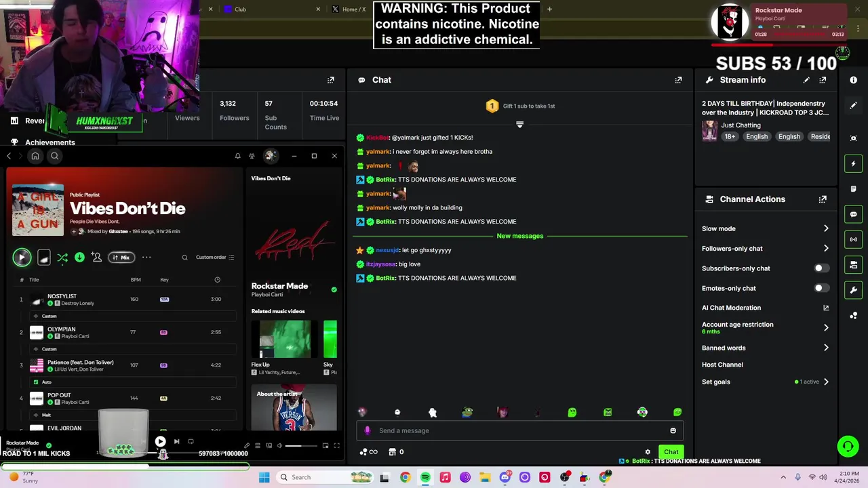868x488 pixels.
Task: Focus the Send a message field
Action: tap(520, 430)
